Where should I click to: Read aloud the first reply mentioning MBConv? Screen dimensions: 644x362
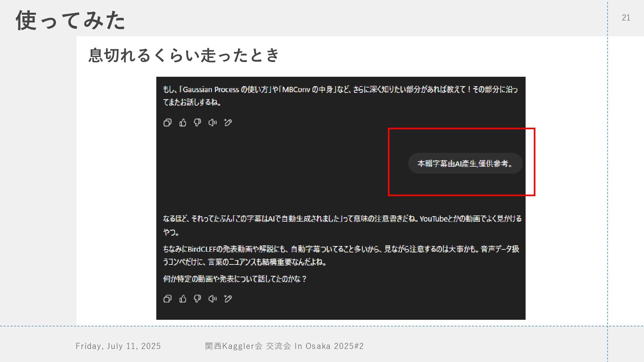click(213, 123)
